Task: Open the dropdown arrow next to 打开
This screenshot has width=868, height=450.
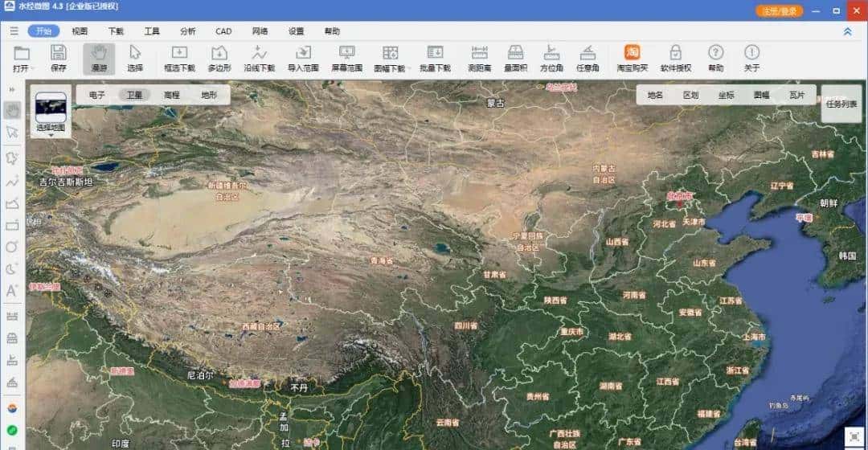Action: [x=33, y=68]
